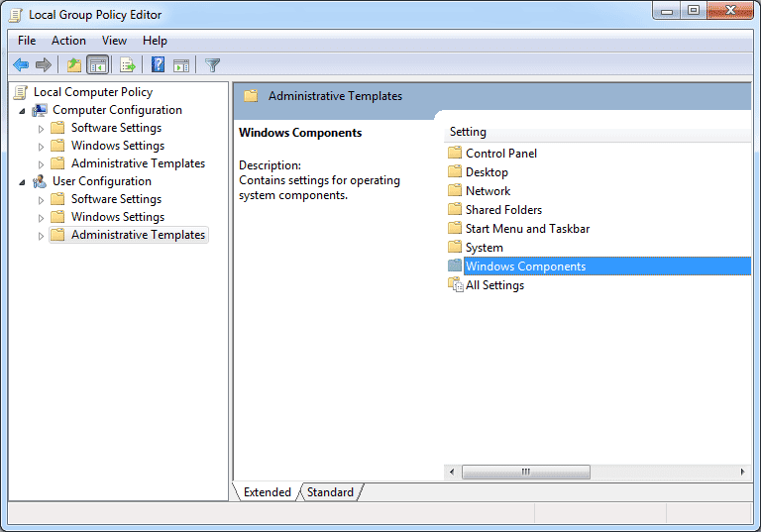Image resolution: width=761 pixels, height=532 pixels.
Task: Collapse the Computer Configuration tree node
Action: (x=22, y=111)
